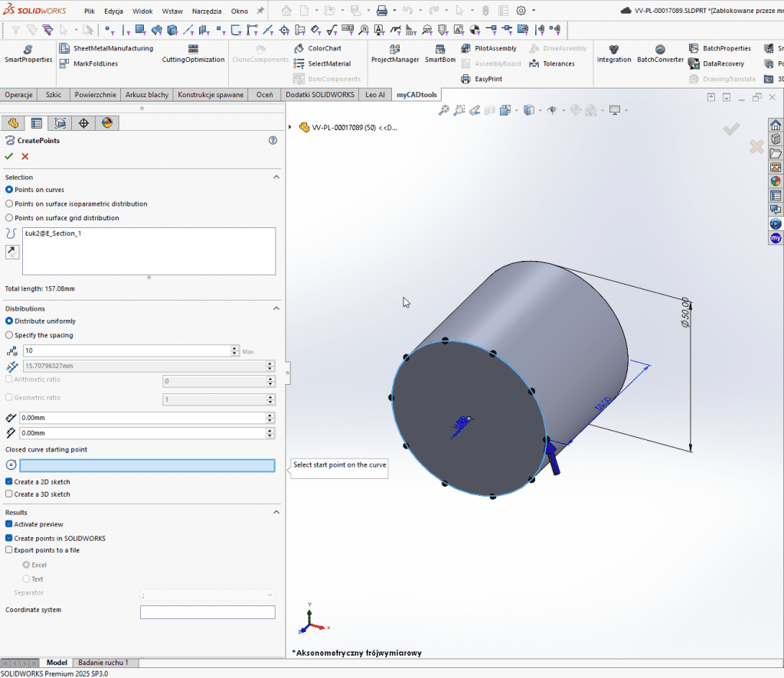Open CreatePoints help icon
The height and width of the screenshot is (678, 784).
273,140
